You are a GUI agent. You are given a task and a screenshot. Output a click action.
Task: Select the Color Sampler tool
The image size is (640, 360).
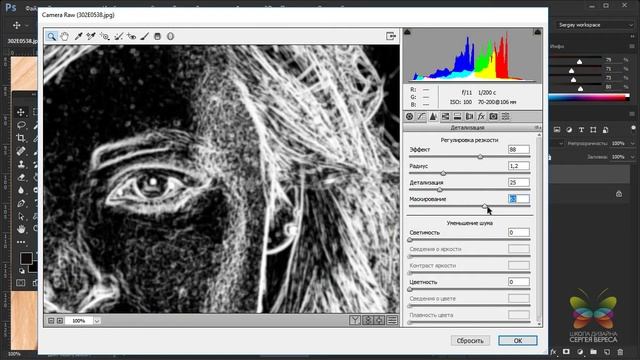pos(91,36)
